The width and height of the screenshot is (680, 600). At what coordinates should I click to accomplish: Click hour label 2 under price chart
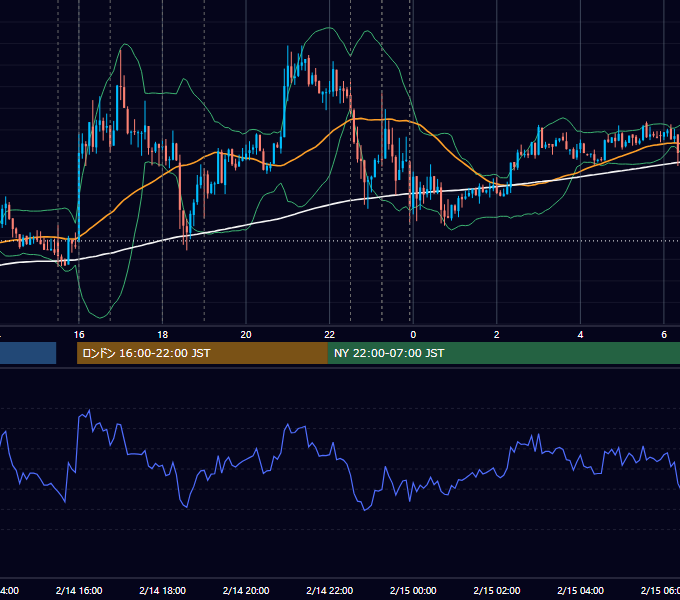497,335
